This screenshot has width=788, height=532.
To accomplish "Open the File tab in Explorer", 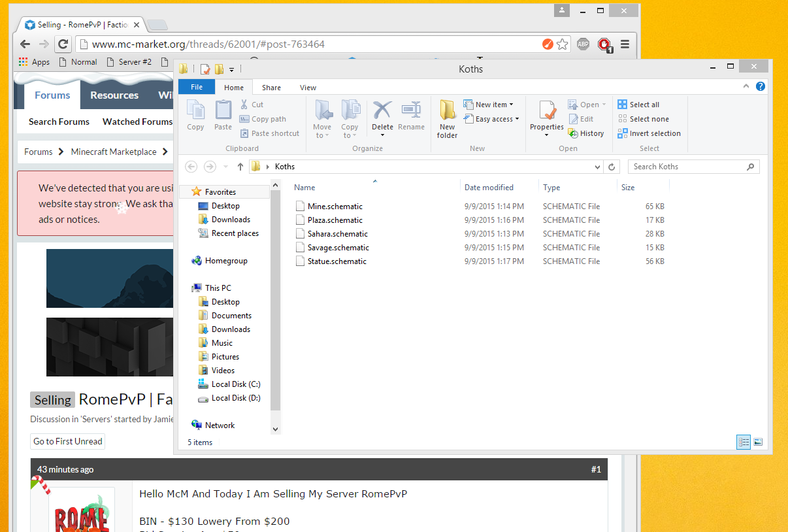I will click(x=196, y=88).
